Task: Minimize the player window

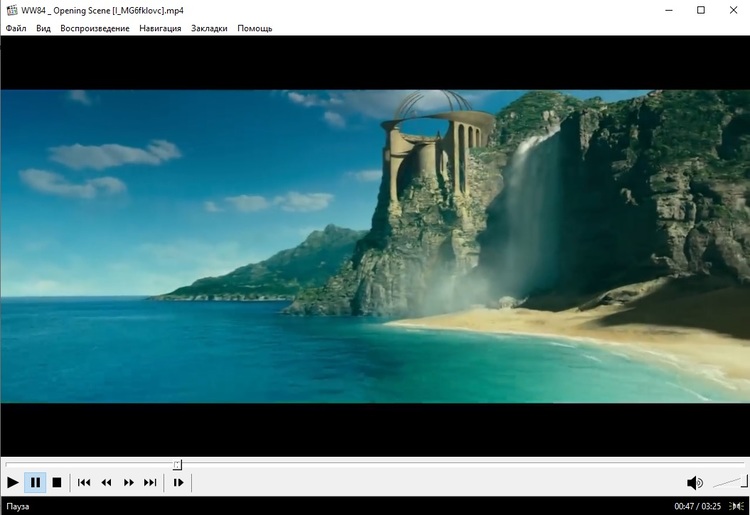Action: (x=669, y=10)
